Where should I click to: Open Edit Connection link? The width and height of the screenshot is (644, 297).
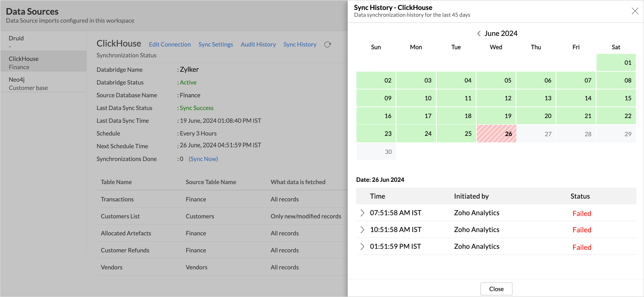pos(170,45)
